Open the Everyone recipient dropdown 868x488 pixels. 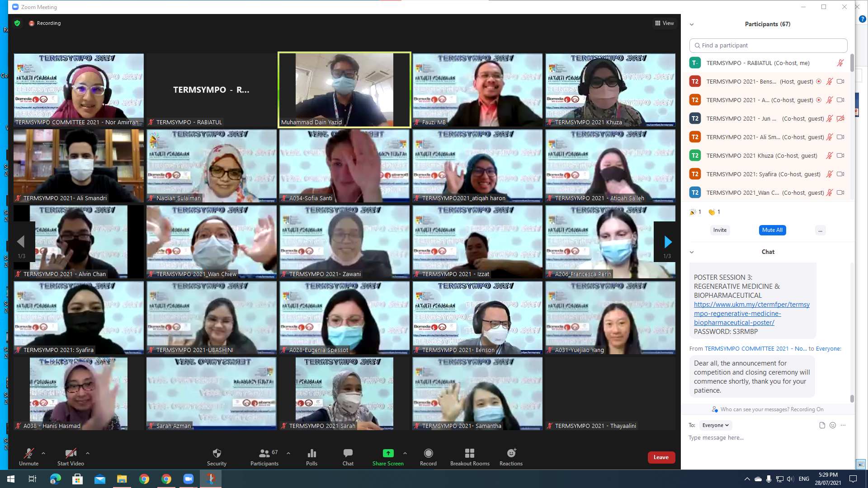click(x=716, y=425)
